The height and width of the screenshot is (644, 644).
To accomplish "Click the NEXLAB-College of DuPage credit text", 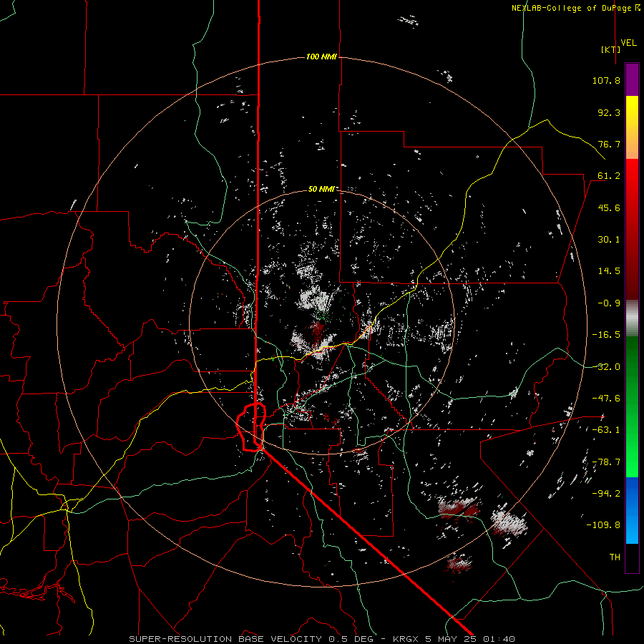I will point(575,8).
